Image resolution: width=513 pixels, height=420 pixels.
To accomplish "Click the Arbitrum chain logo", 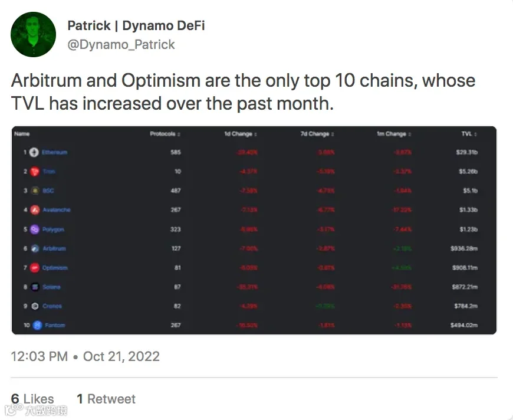I will [34, 248].
